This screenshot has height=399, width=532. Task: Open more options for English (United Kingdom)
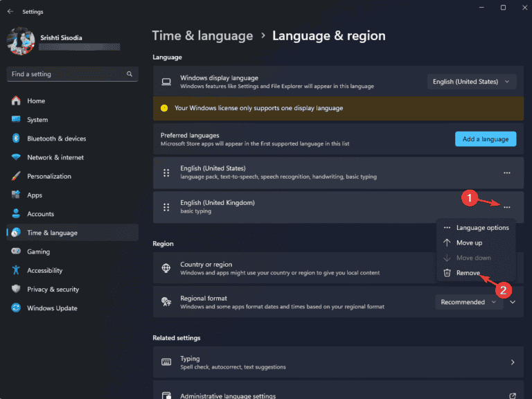(x=507, y=207)
